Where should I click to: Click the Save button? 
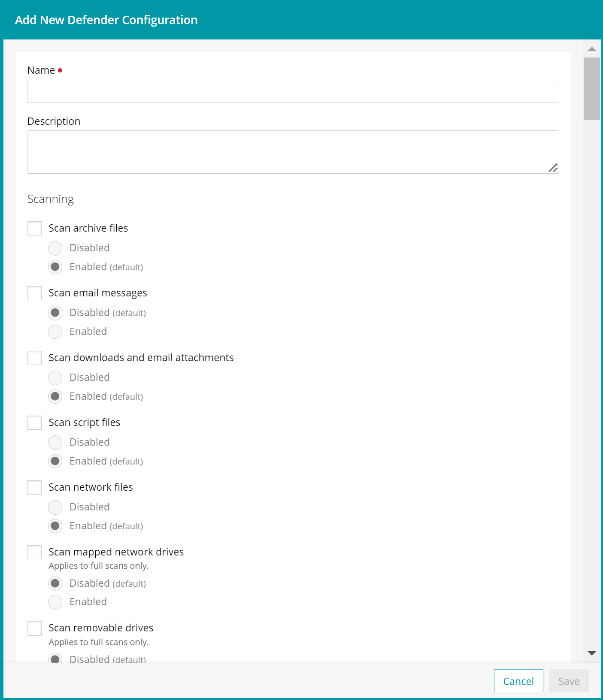(569, 681)
